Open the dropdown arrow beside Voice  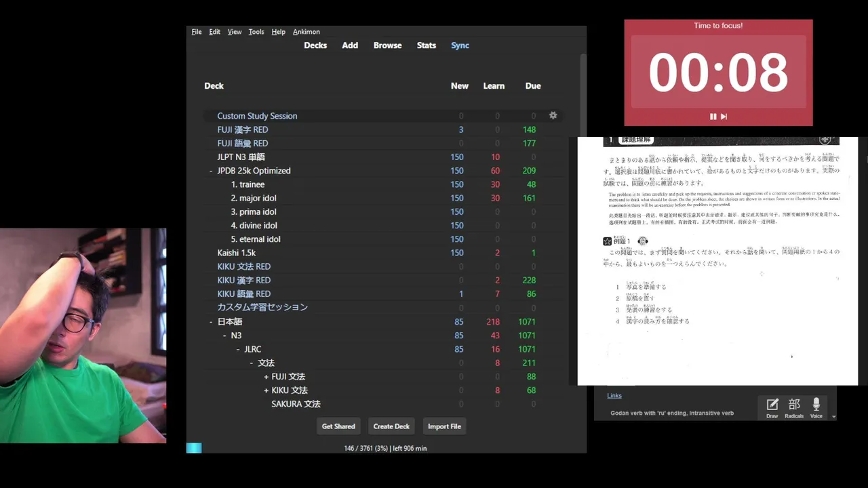[833, 417]
